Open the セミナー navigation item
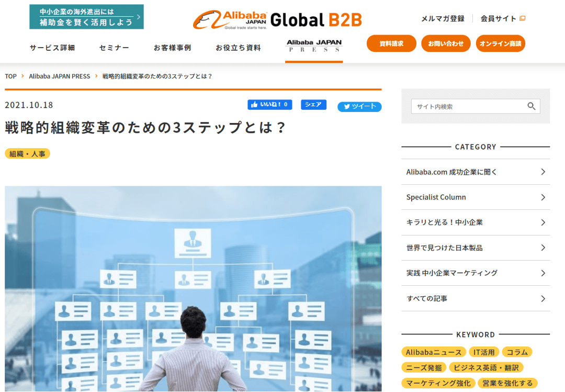The width and height of the screenshot is (565, 392). pos(114,48)
